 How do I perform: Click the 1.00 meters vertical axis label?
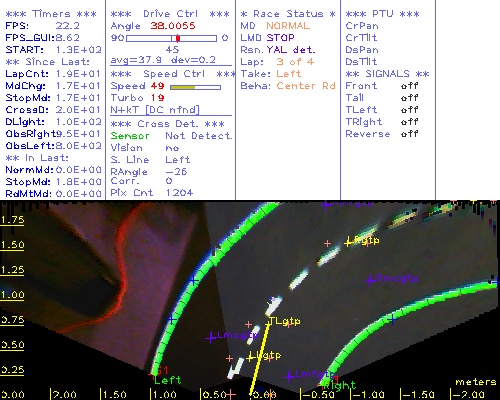(x=12, y=295)
